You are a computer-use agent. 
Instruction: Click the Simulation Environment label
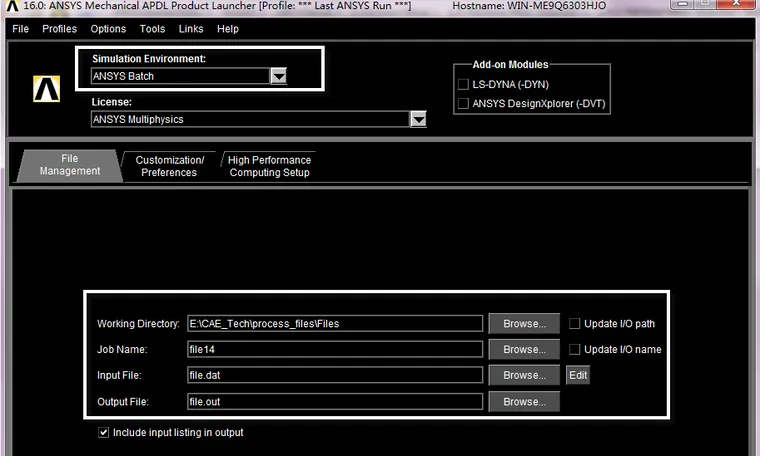point(149,59)
